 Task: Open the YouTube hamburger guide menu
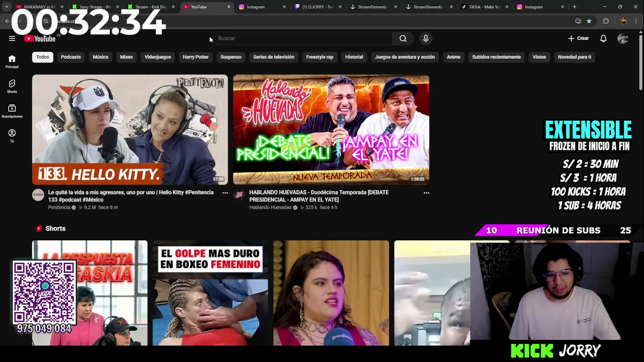click(12, 38)
